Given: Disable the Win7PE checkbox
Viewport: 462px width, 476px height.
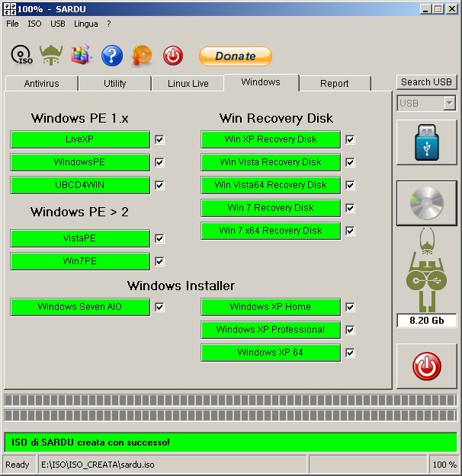Looking at the screenshot, I should click(x=159, y=261).
